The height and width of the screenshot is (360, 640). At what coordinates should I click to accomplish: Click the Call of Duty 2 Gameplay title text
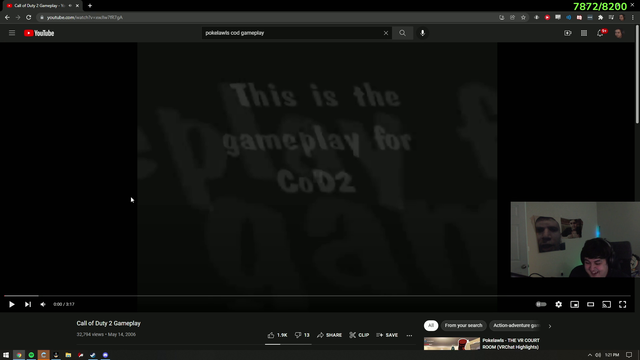(109, 323)
